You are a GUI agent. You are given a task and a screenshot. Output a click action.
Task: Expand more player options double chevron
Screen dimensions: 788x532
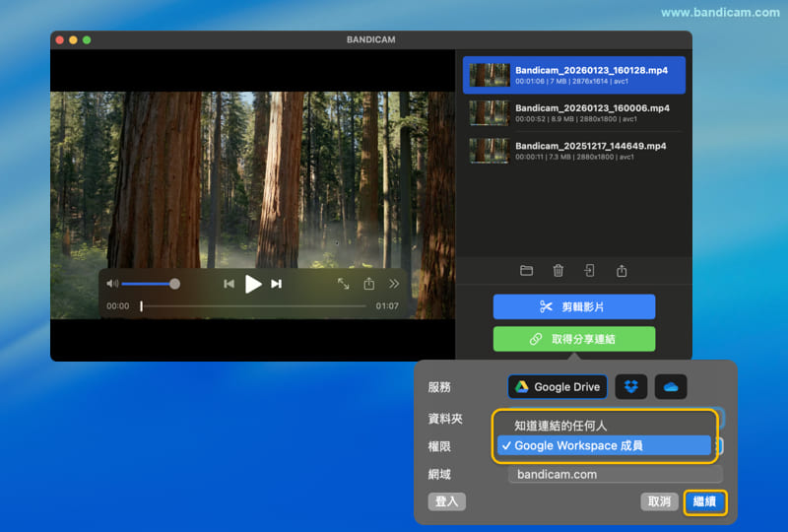click(x=394, y=284)
